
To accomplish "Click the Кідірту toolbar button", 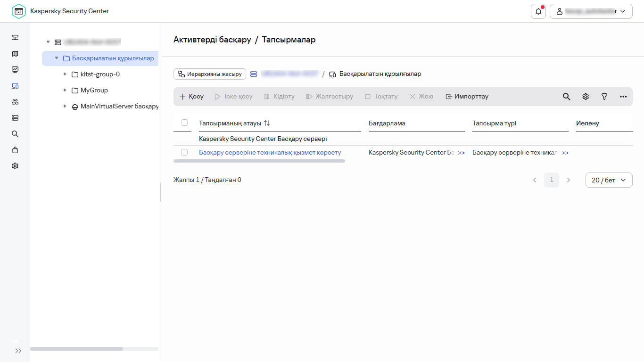I will 279,96.
